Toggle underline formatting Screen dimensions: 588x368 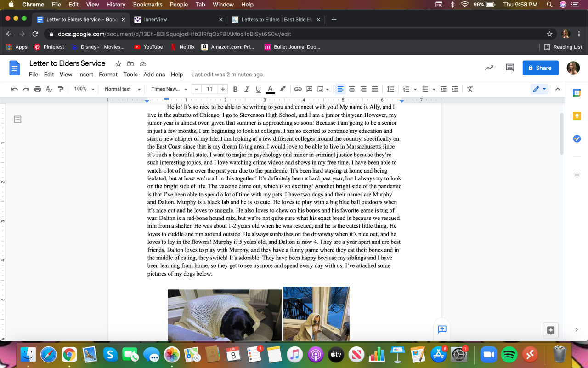[258, 89]
